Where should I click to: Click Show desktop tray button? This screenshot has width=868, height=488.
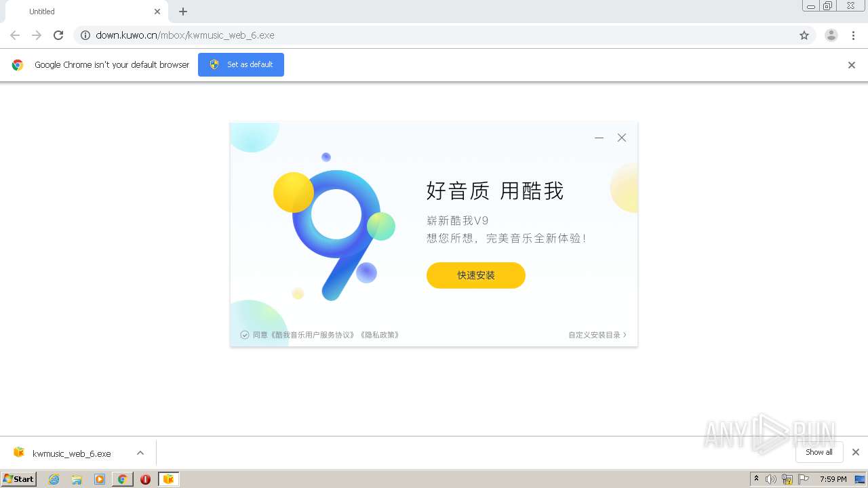[x=861, y=479]
